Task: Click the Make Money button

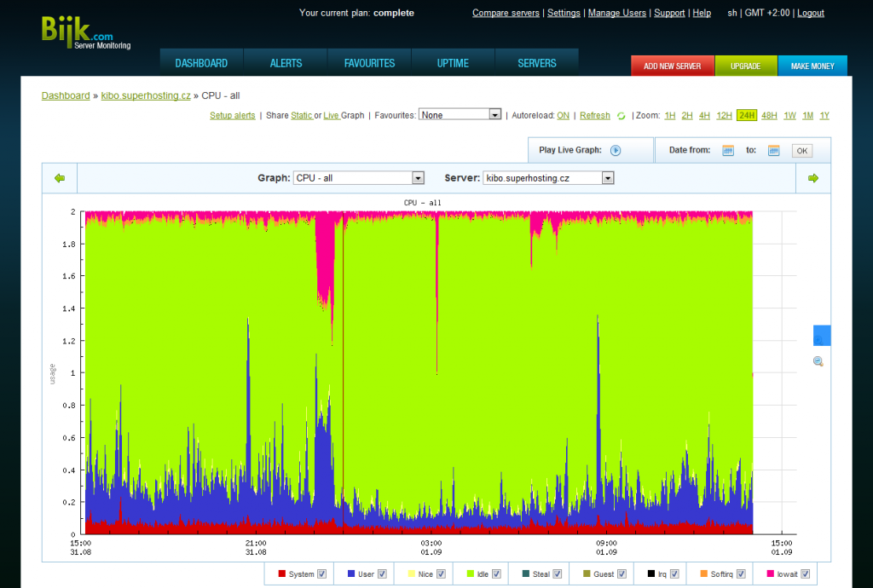Action: (x=812, y=66)
